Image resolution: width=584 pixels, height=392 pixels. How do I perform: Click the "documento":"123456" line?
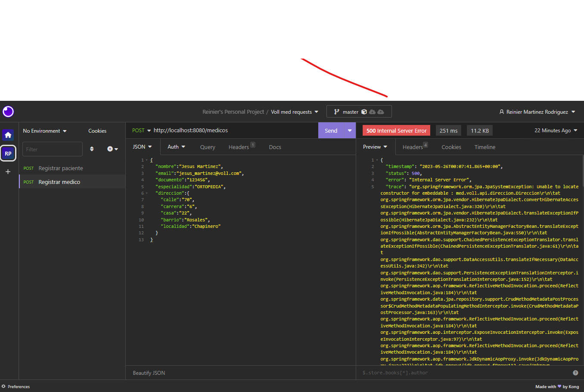pyautogui.click(x=183, y=180)
